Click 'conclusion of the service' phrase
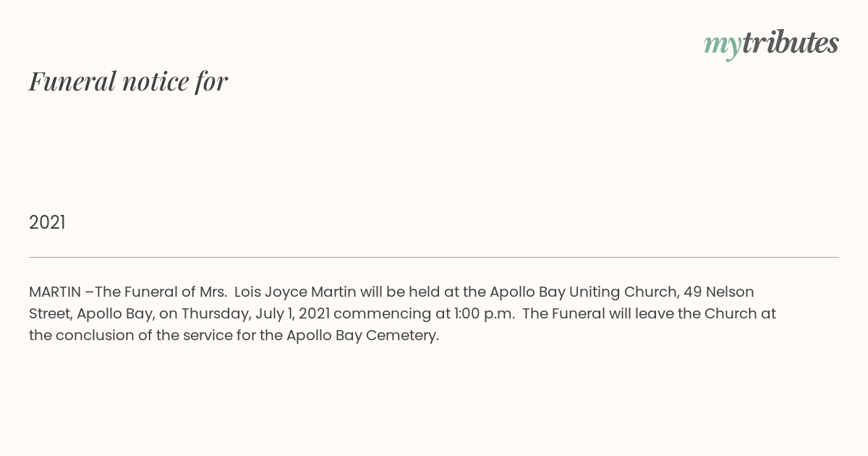868x456 pixels. (147, 335)
